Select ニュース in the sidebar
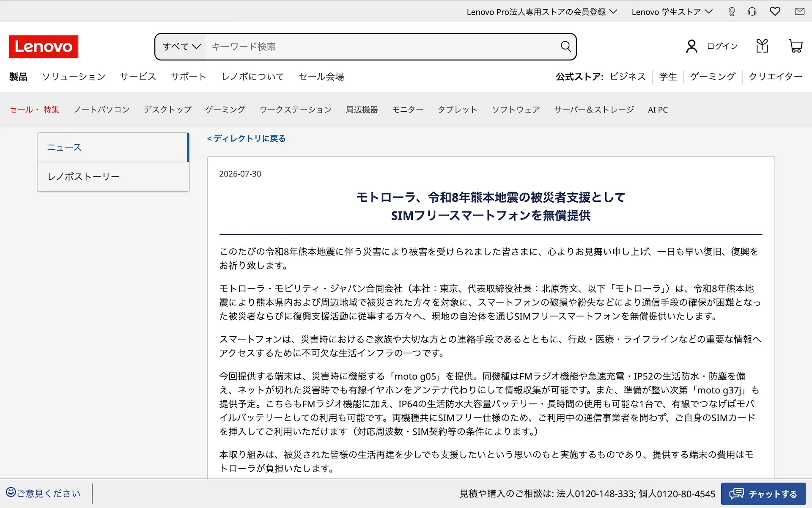 click(x=113, y=147)
